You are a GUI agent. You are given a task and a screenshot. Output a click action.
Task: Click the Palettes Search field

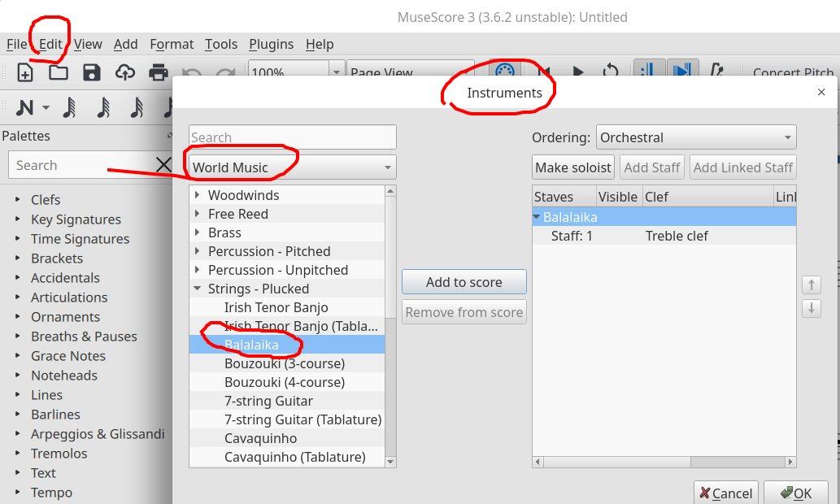click(x=81, y=165)
